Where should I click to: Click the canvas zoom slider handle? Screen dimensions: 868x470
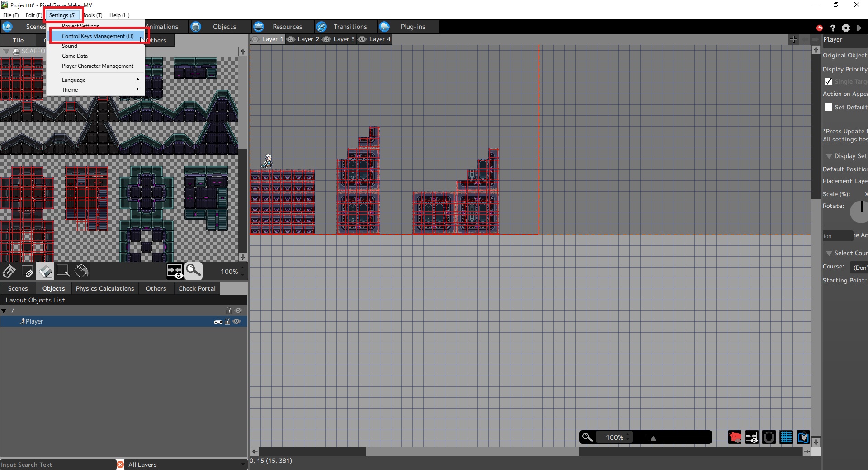click(653, 437)
